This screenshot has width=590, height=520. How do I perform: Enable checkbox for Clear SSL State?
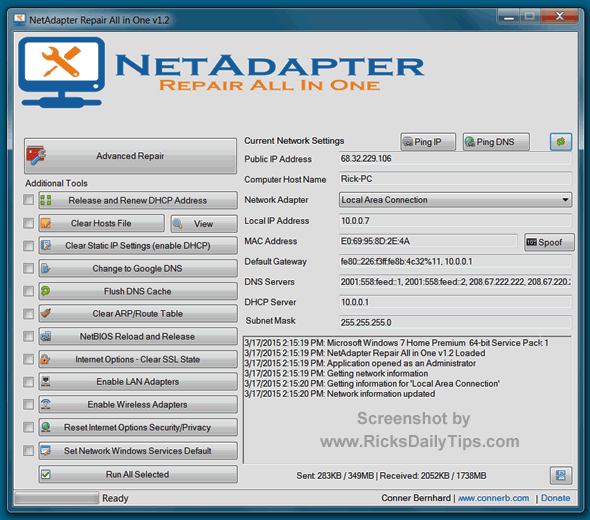point(29,359)
